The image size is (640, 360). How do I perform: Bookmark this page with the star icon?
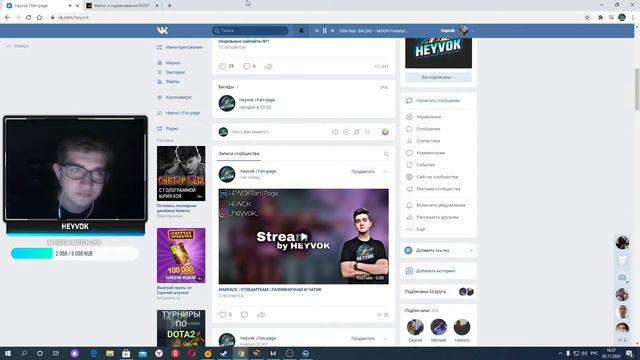(587, 18)
